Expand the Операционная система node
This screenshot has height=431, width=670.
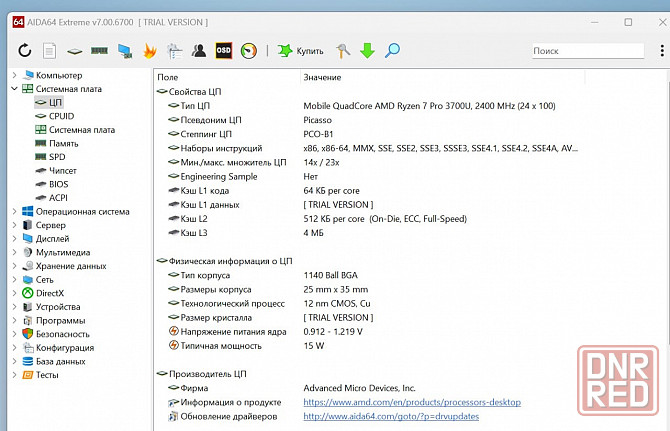(14, 211)
